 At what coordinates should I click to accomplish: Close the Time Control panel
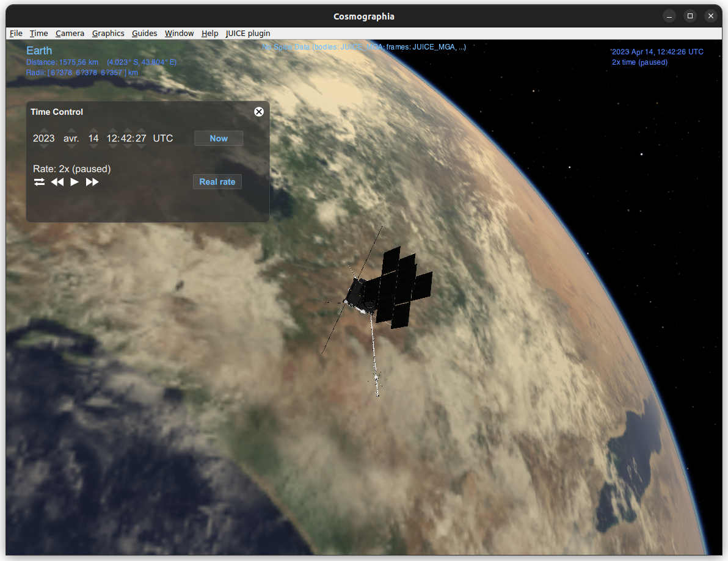pyautogui.click(x=259, y=112)
